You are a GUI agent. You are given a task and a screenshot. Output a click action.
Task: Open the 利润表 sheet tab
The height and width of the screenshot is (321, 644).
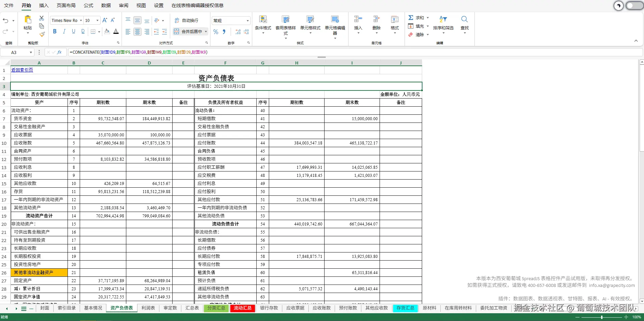tap(148, 308)
